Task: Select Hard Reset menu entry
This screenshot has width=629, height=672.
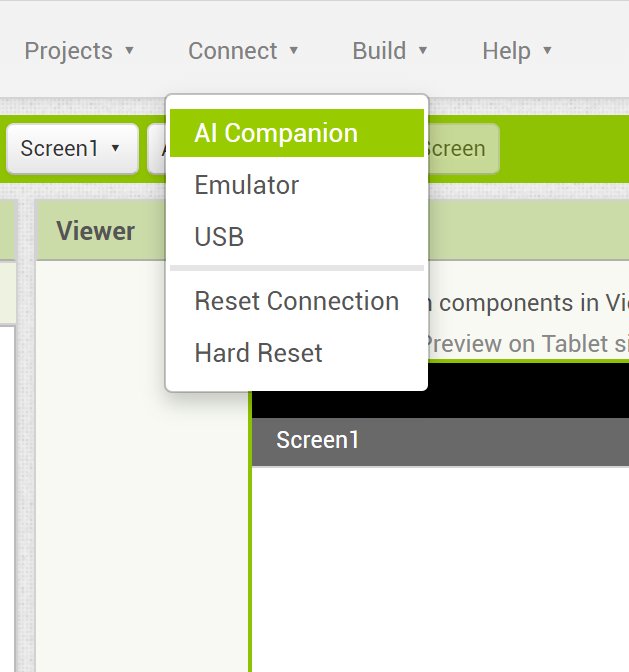Action: [x=297, y=353]
